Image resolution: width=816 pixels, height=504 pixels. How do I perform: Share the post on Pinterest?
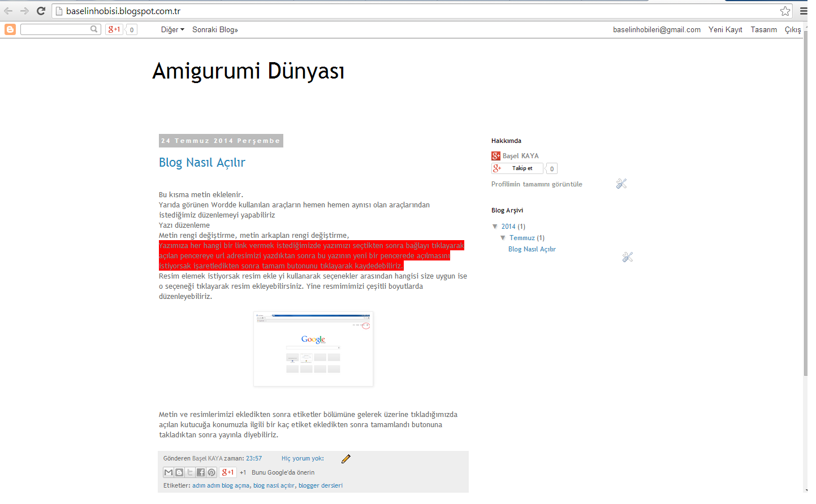pos(211,472)
